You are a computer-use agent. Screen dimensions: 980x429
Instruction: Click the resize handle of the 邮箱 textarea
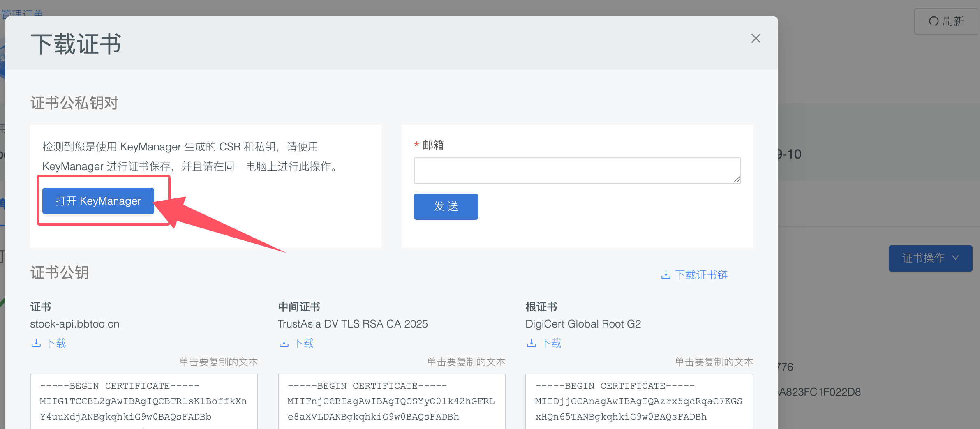pos(737,179)
